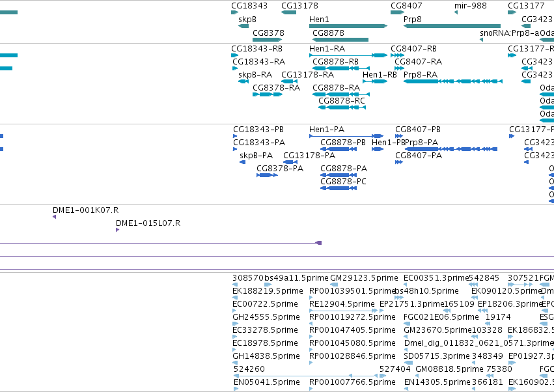Select the CG8407-PA protein

point(419,156)
